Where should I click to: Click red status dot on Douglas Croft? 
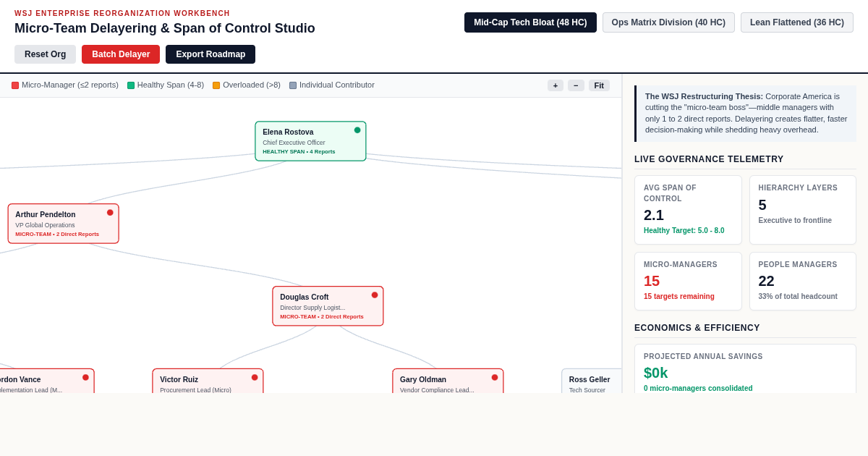click(375, 295)
